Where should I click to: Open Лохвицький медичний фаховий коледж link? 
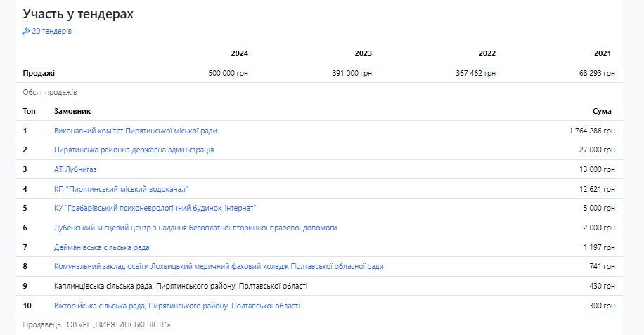coord(219,267)
